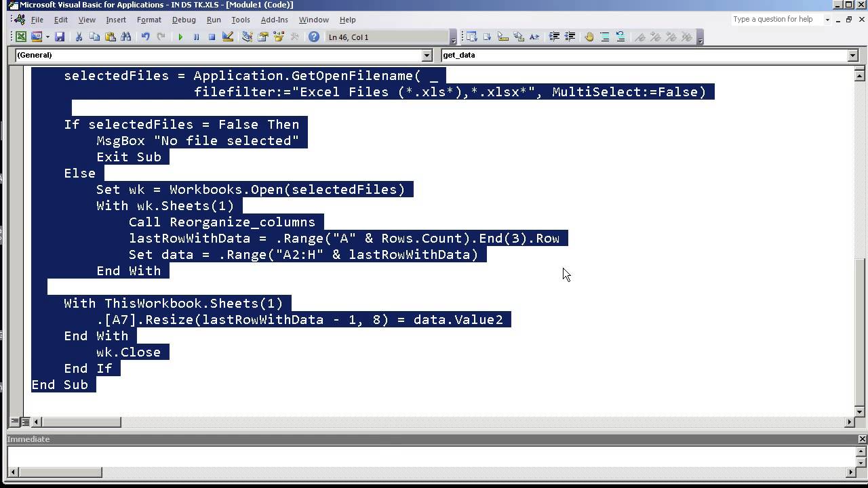The image size is (868, 488).
Task: Open the Properties Window
Action: pos(262,37)
